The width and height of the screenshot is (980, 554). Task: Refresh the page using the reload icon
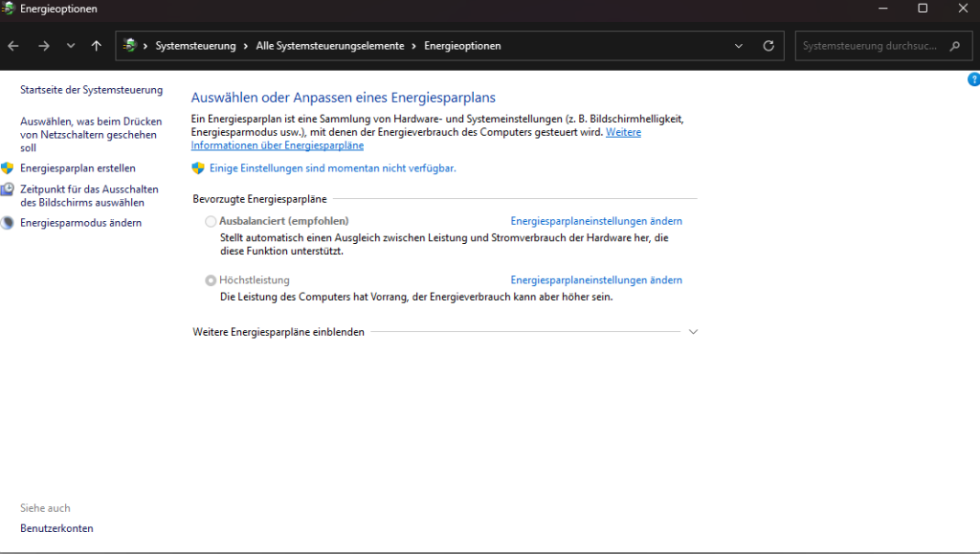[x=768, y=45]
